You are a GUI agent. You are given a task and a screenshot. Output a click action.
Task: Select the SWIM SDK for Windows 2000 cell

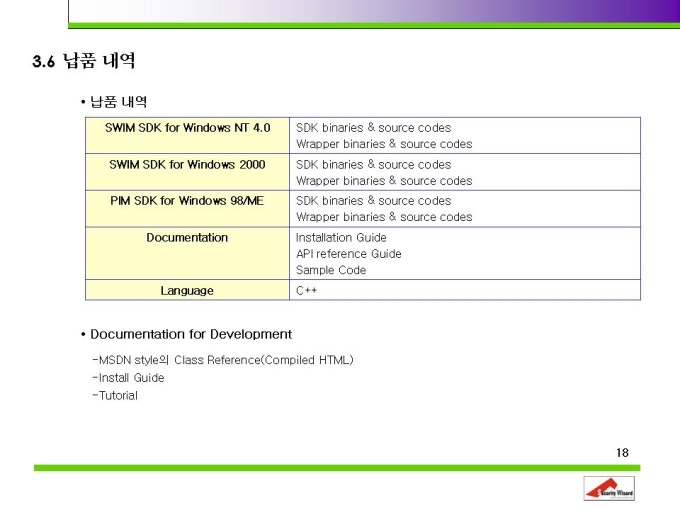(187, 172)
